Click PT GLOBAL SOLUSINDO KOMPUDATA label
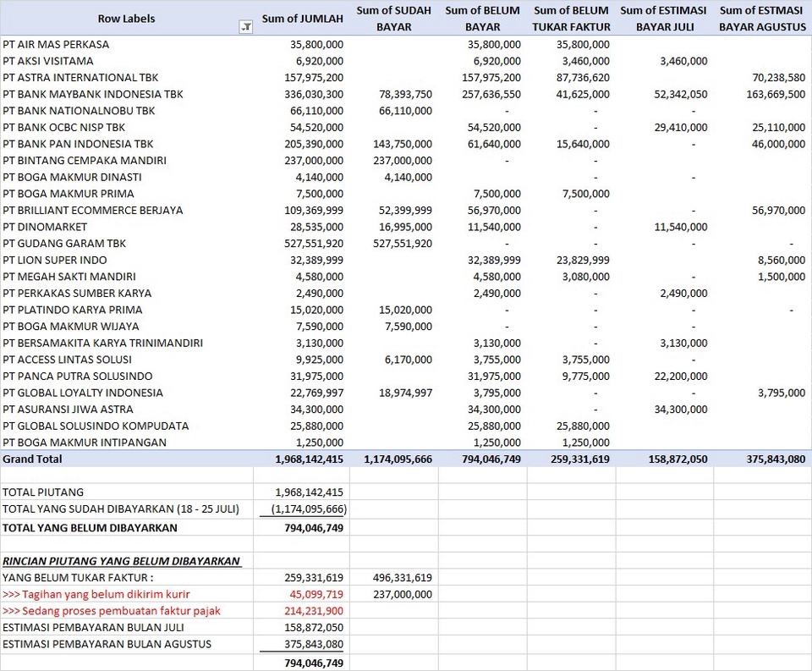The width and height of the screenshot is (812, 671). [96, 426]
